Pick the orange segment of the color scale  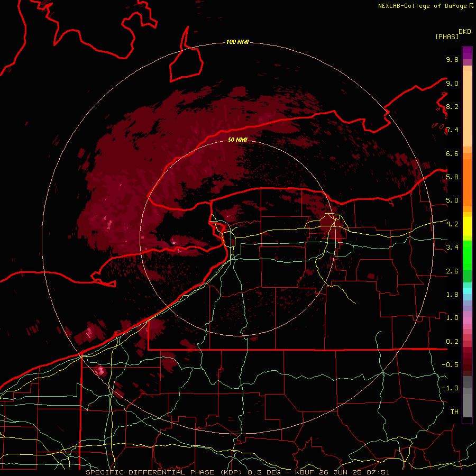(467, 182)
